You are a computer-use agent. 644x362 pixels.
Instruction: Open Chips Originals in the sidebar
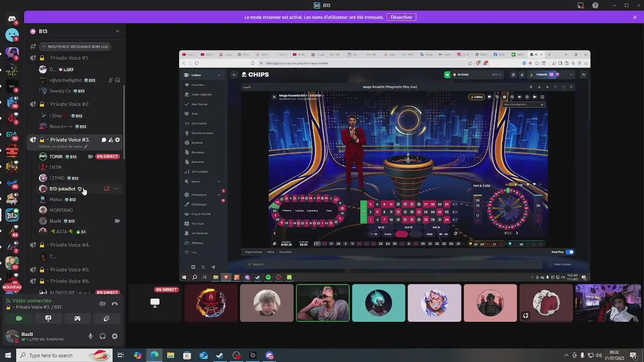[201, 95]
